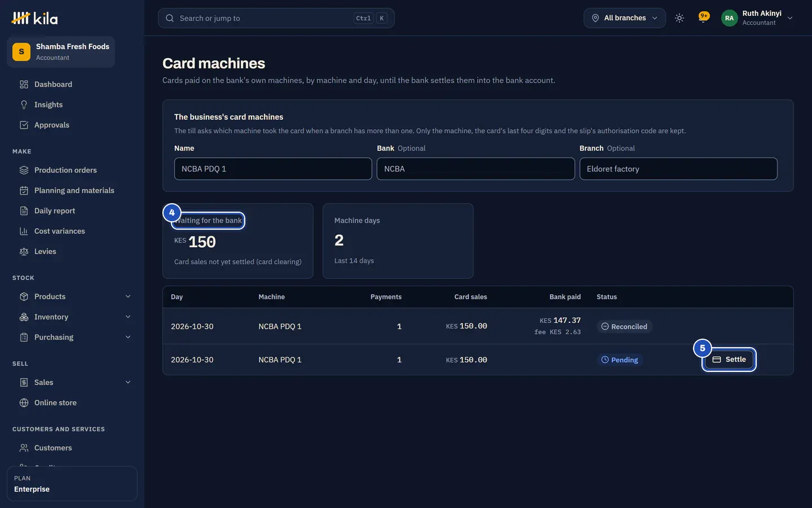Expand the Purchasing menu chevron
This screenshot has height=508, width=812.
click(x=128, y=337)
